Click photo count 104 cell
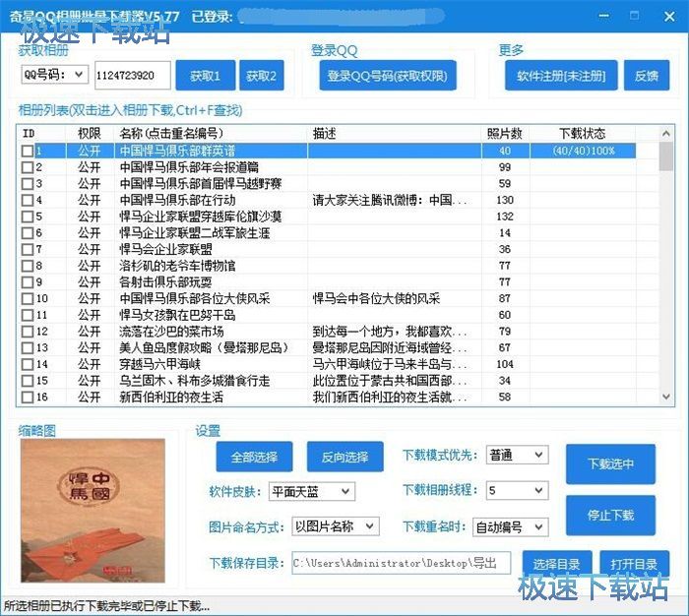This screenshot has height=616, width=689. 505,364
